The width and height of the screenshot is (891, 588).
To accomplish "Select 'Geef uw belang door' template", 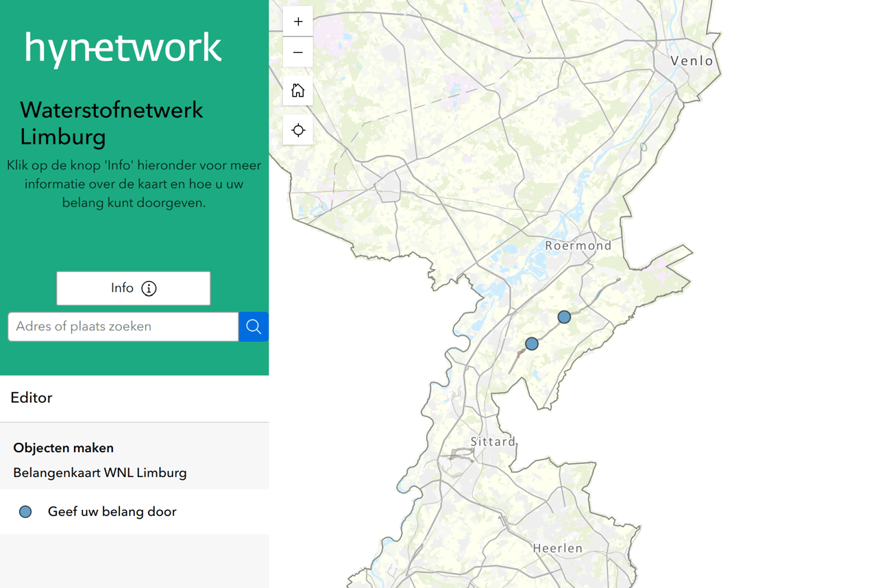I will click(x=112, y=512).
